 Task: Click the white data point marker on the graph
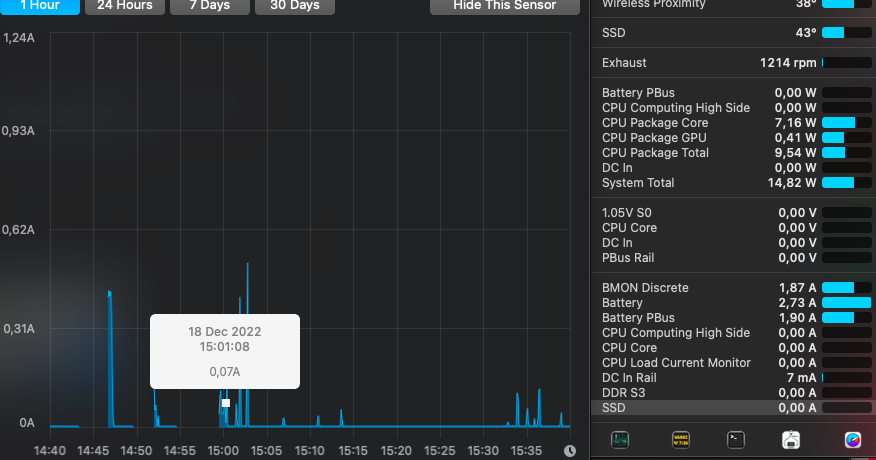(226, 403)
